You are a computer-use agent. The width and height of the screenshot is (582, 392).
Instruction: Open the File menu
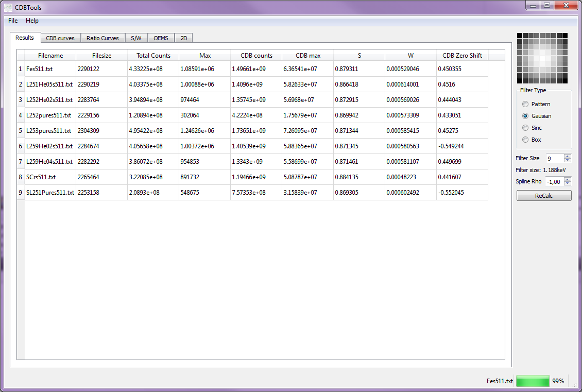pyautogui.click(x=13, y=21)
